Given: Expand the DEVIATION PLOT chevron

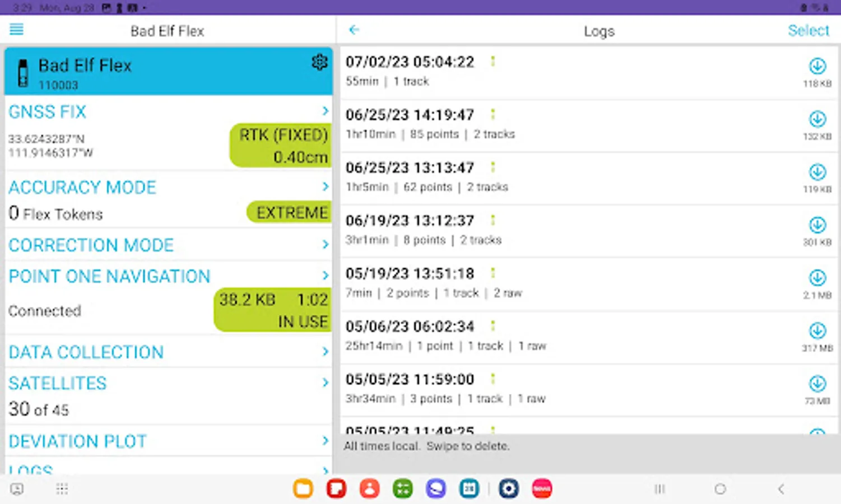Looking at the screenshot, I should coord(326,441).
